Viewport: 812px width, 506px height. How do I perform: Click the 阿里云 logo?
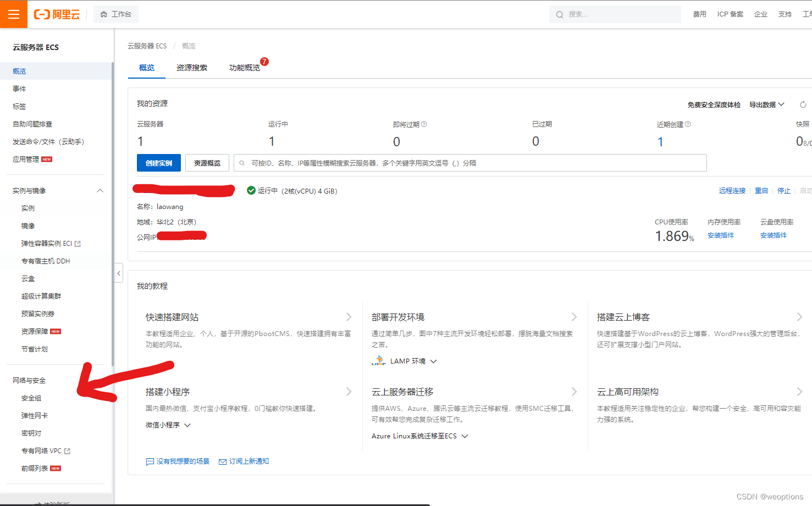click(57, 14)
